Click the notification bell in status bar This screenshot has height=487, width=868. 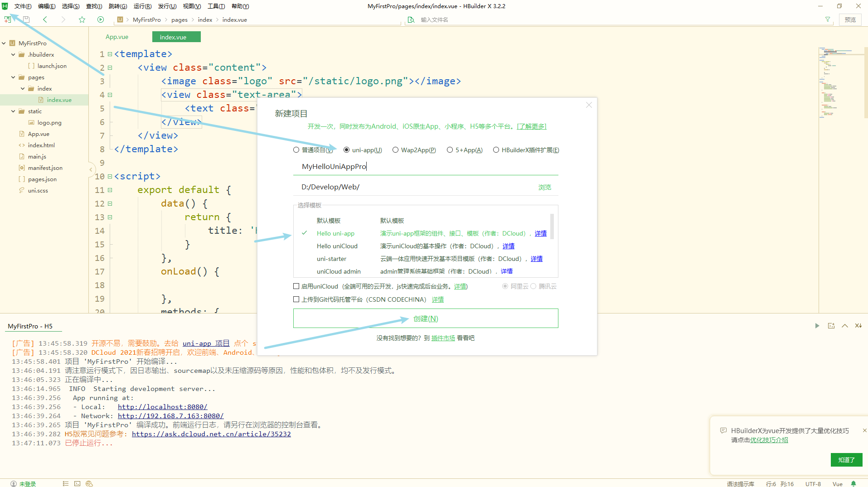(x=854, y=484)
